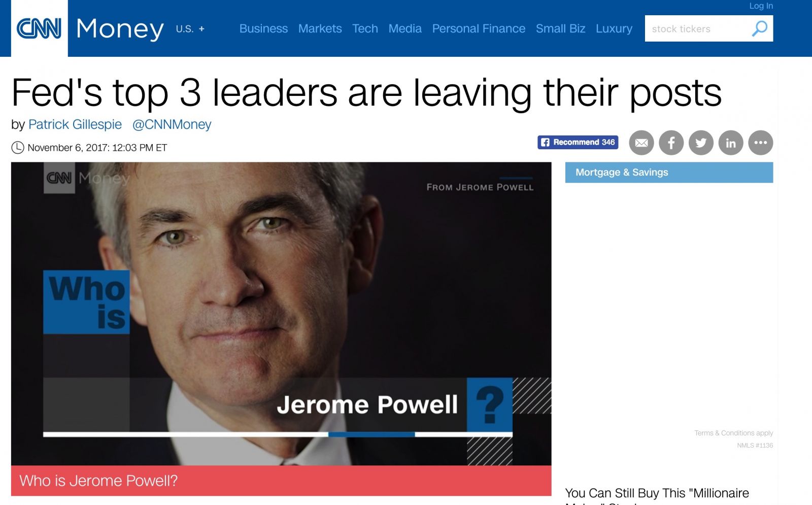Image resolution: width=812 pixels, height=505 pixels.
Task: Play the Jerome Powell video thumbnail
Action: [281, 314]
